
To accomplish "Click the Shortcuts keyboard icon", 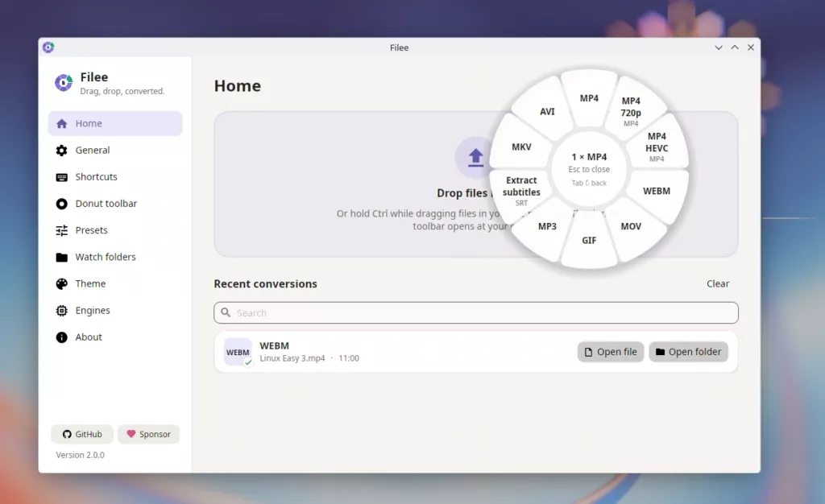I will point(61,177).
